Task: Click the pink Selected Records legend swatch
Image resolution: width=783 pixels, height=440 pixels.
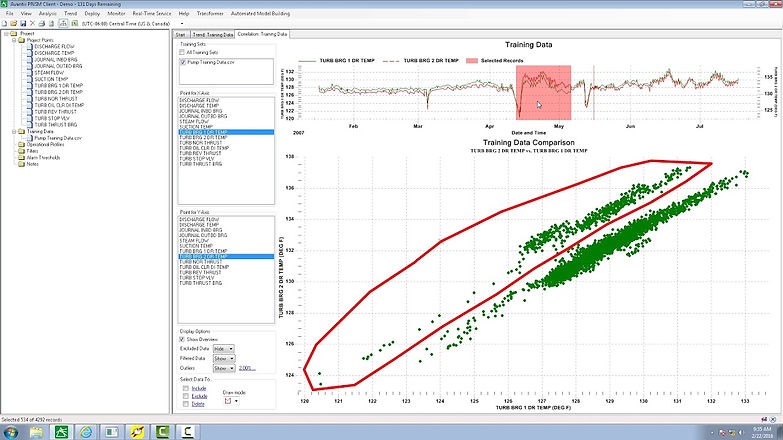Action: 472,60
